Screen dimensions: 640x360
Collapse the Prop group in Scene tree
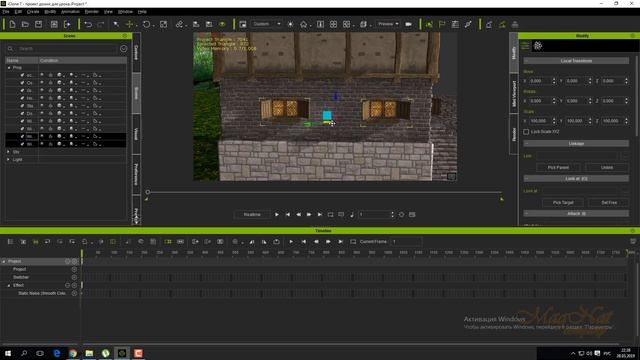(x=9, y=68)
